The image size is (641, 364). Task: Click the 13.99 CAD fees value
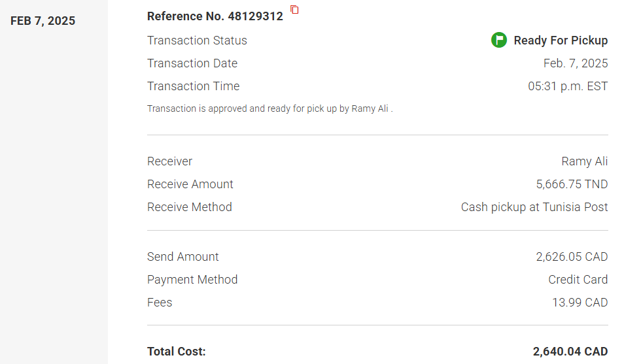point(580,303)
